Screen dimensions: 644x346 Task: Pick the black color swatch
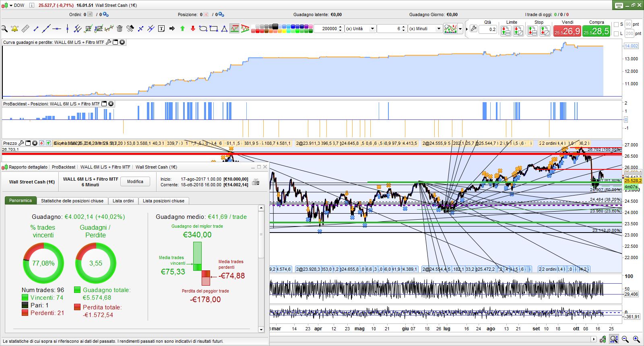[275, 27]
